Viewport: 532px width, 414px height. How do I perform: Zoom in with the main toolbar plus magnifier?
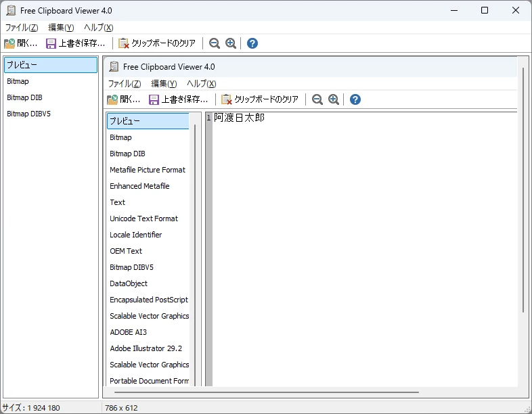231,43
